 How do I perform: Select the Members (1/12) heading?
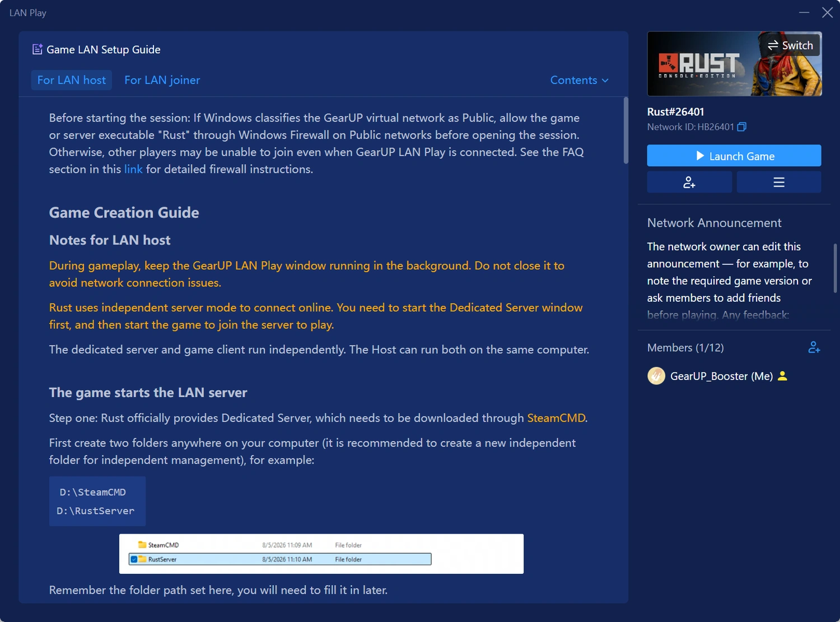pyautogui.click(x=685, y=348)
